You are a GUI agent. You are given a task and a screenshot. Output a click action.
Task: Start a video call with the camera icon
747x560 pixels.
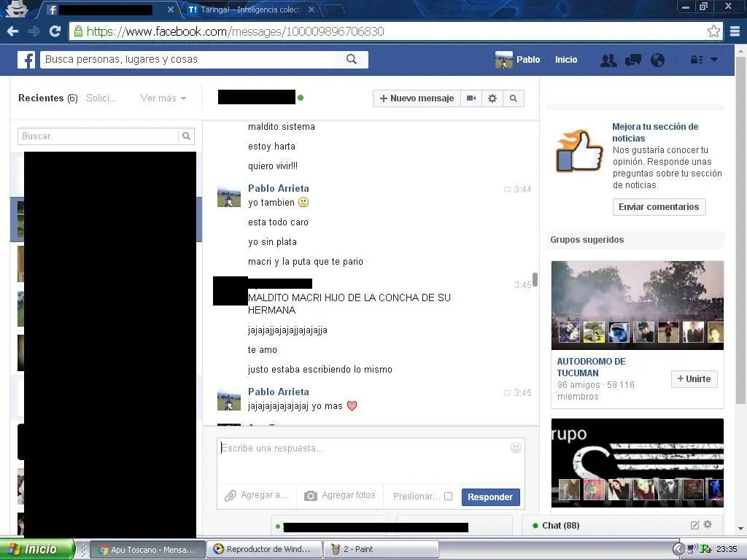click(x=471, y=98)
